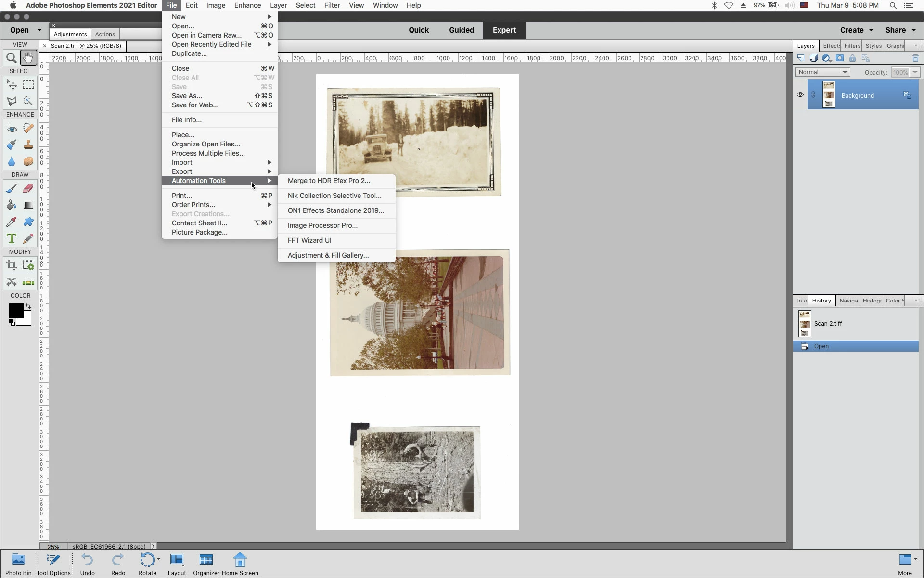The image size is (924, 578).
Task: Click the Undo button
Action: coord(87,564)
